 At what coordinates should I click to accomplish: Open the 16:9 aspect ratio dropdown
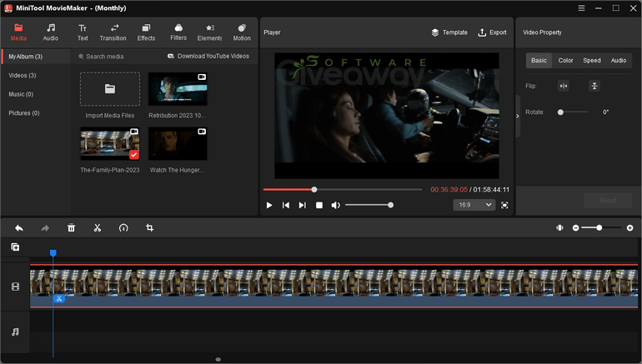(x=474, y=205)
